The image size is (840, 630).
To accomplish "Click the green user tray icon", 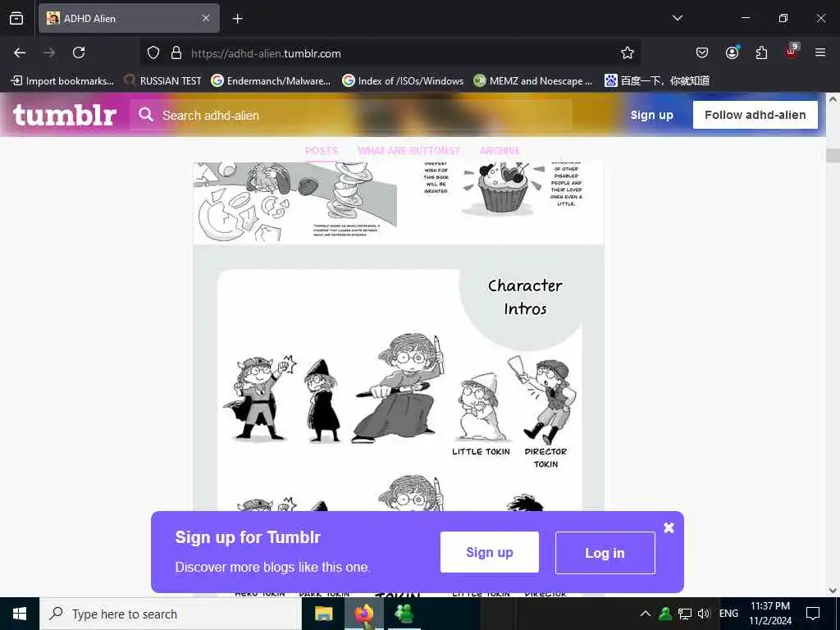I will coord(665,614).
